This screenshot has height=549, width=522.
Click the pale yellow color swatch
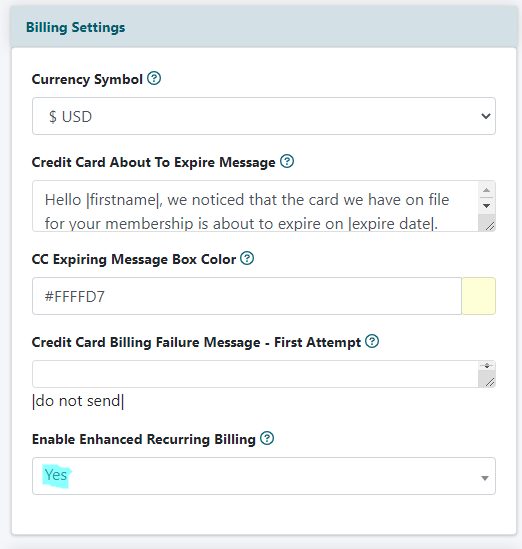(479, 296)
